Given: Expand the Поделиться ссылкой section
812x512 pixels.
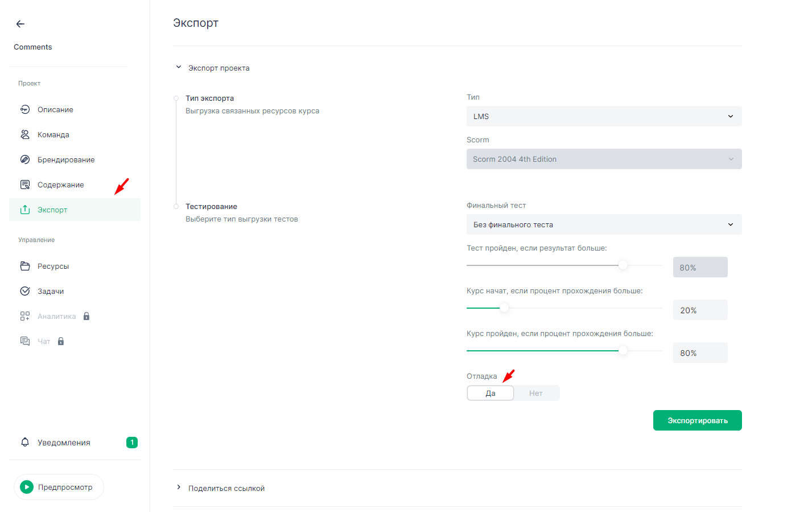Looking at the screenshot, I should click(179, 488).
